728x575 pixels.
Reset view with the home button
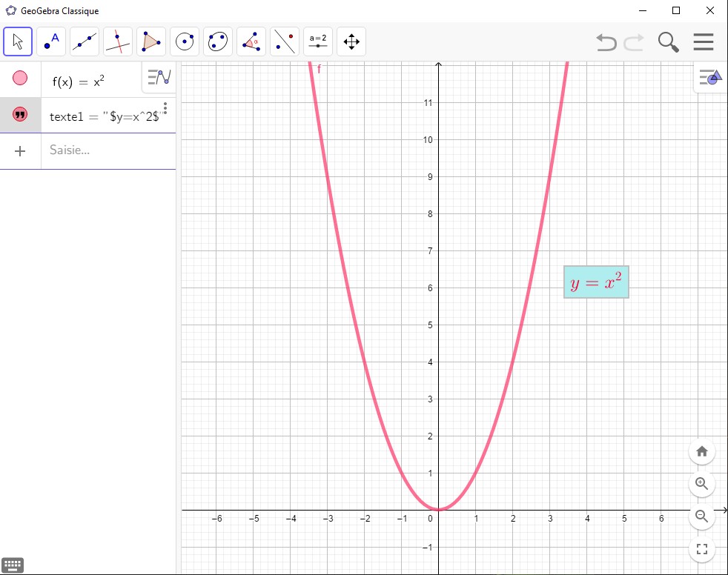[702, 451]
